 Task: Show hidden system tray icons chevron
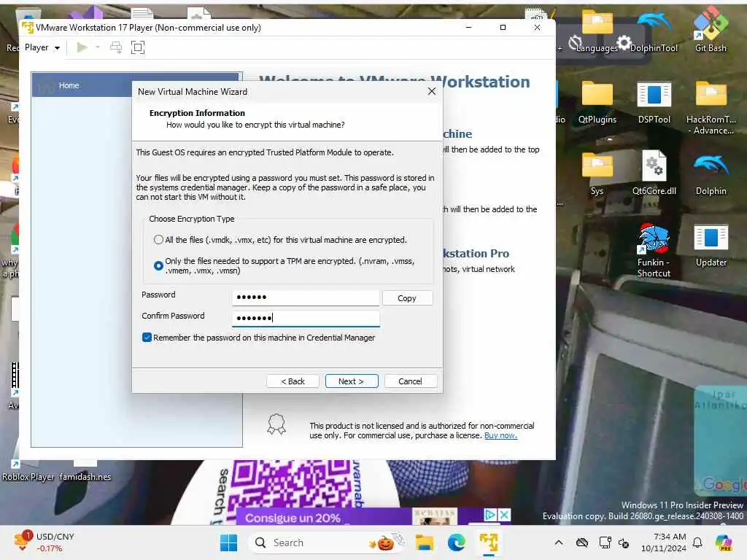tap(559, 542)
